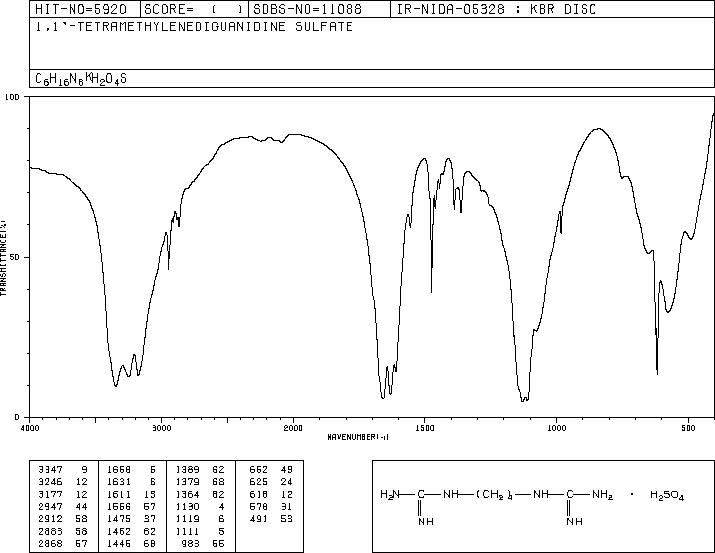Click transmittance value 4 beside 1130
This screenshot has height=553, width=715.
click(x=221, y=506)
